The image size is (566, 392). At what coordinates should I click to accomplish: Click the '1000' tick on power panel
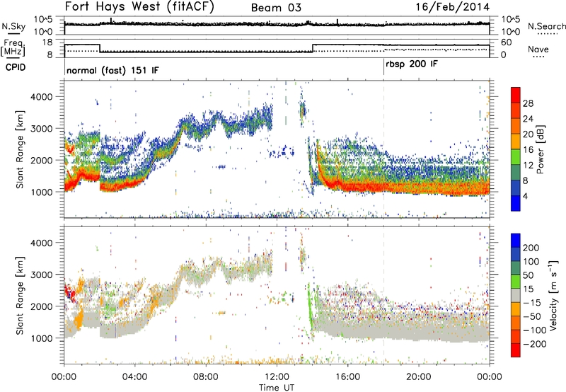pos(41,192)
